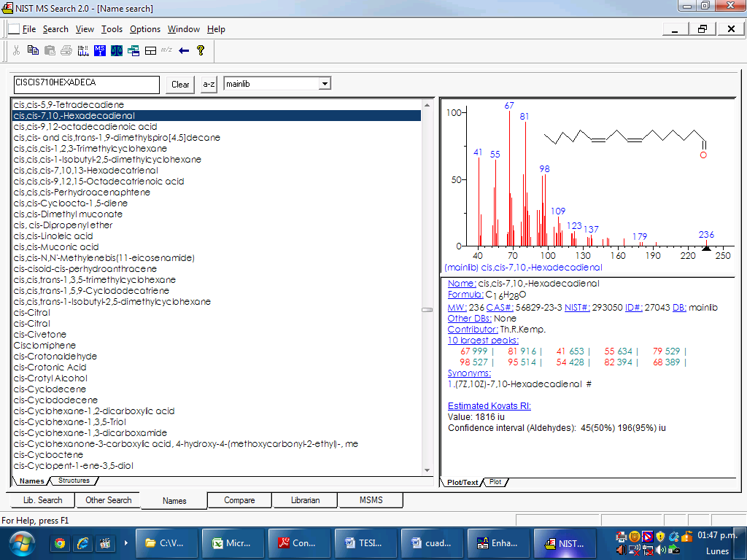Open the Windows Start orb
This screenshot has width=747, height=560.
(21, 544)
